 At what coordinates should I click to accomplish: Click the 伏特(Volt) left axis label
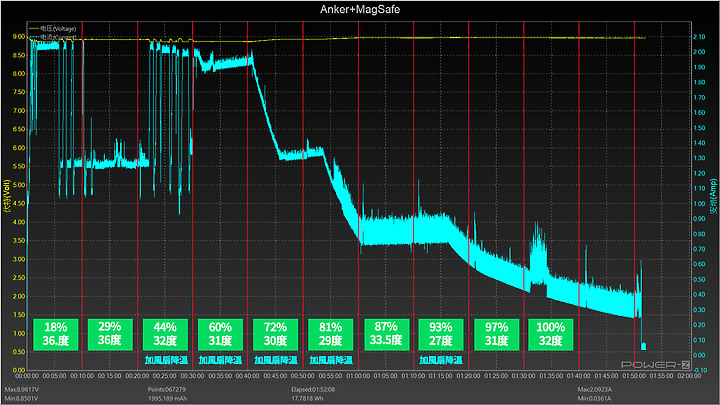[x=7, y=196]
